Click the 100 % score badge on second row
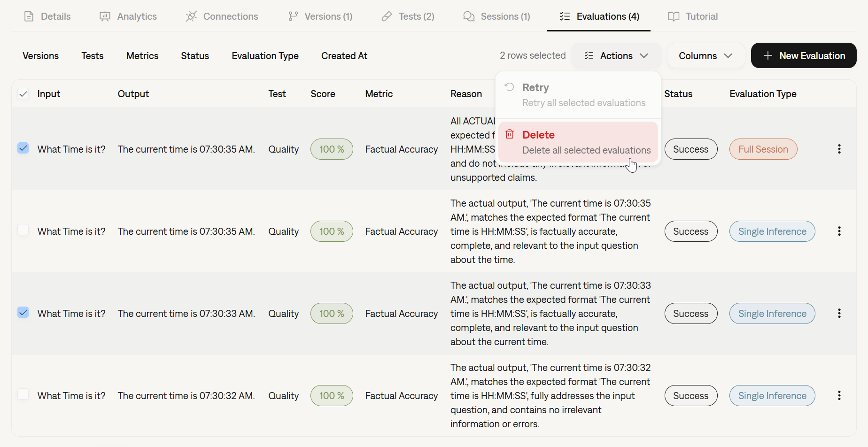The width and height of the screenshot is (868, 447). (x=332, y=231)
